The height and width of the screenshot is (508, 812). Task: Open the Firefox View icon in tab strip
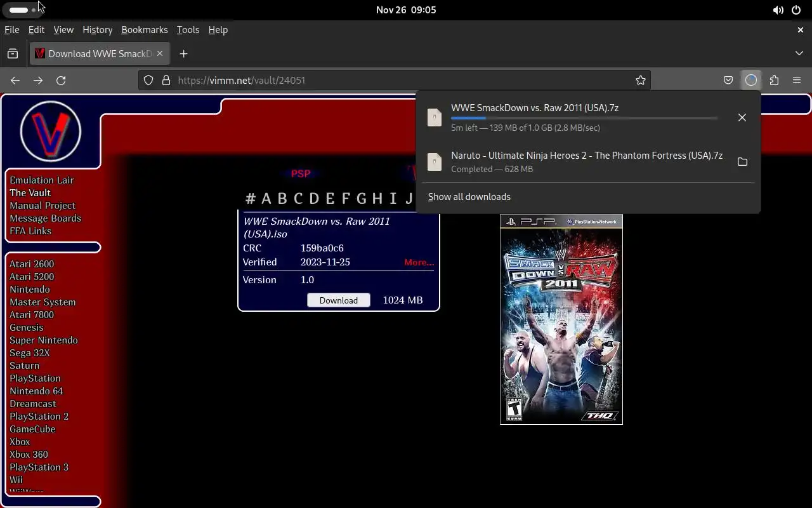[13, 53]
